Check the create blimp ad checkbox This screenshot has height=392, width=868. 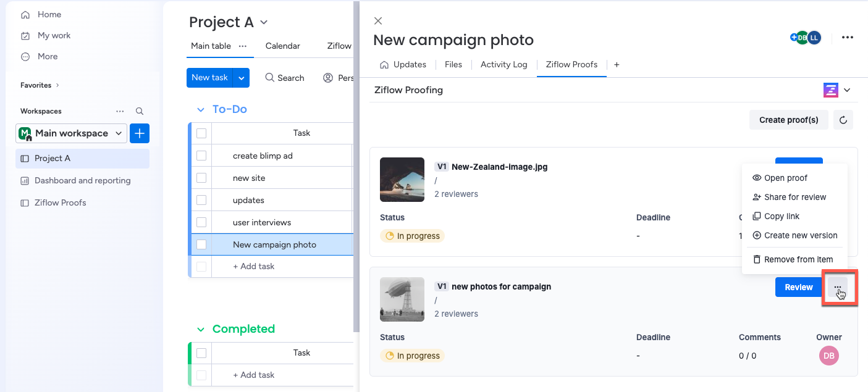coord(201,156)
